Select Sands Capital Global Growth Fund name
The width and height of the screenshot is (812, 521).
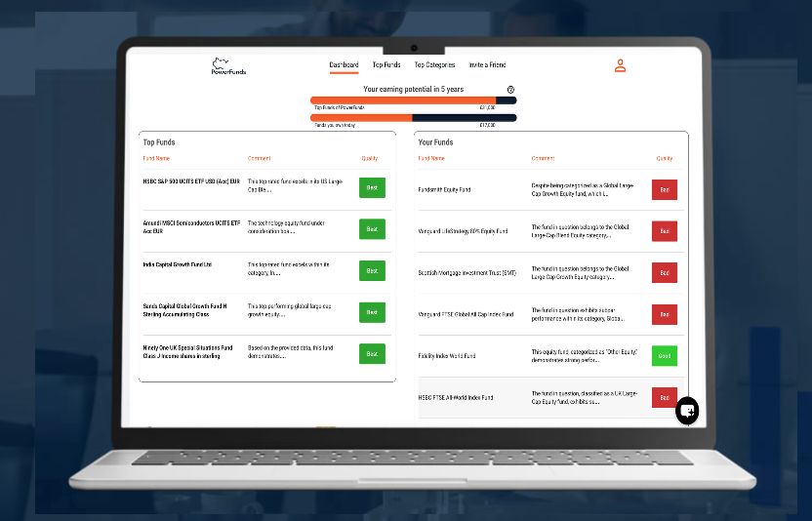point(184,310)
